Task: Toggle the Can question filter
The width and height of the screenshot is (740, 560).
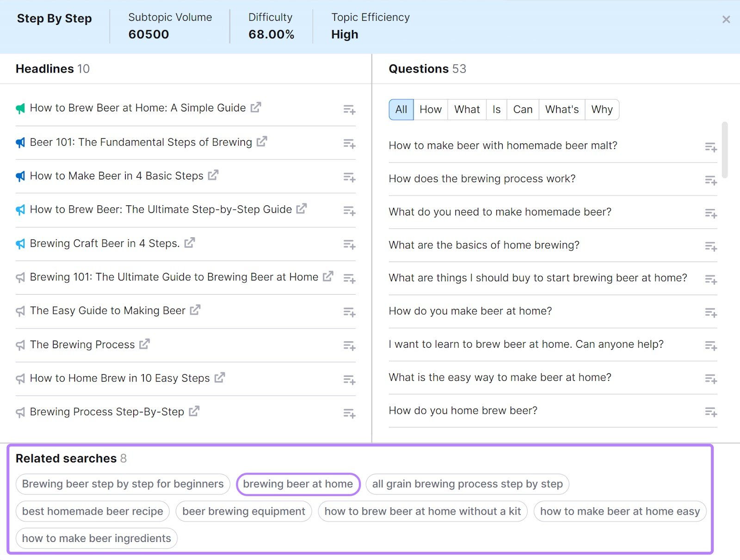Action: click(x=522, y=110)
